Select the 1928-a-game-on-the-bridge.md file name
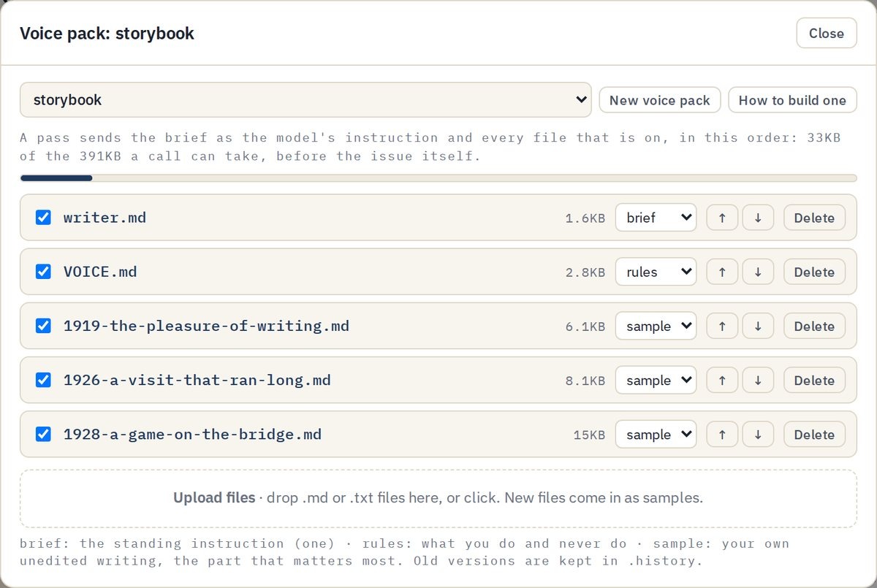The width and height of the screenshot is (877, 588). pos(192,433)
